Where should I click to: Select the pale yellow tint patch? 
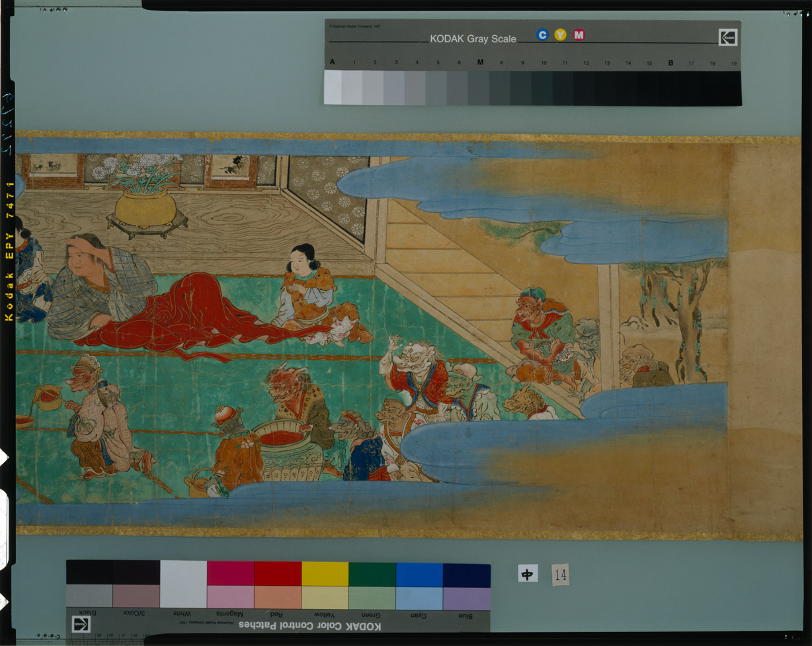(325, 598)
